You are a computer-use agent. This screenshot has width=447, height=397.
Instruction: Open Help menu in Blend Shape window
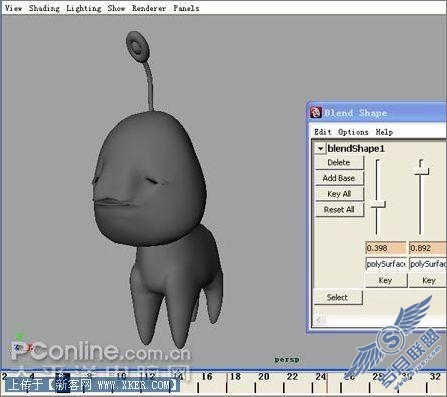tap(384, 132)
